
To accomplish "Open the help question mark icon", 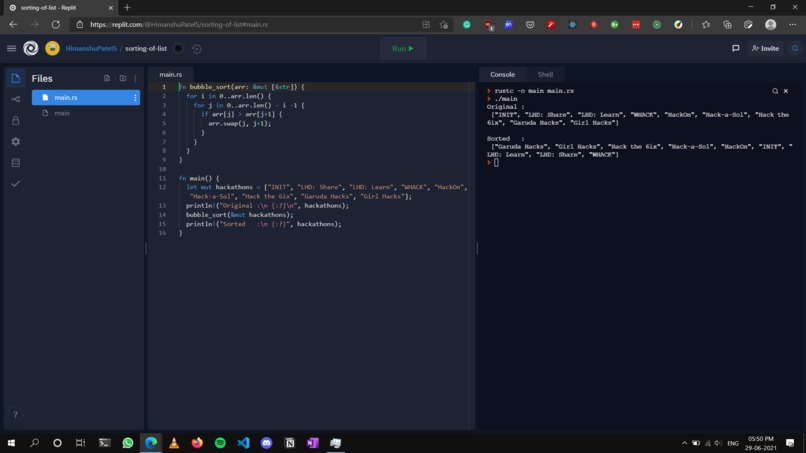I will tap(15, 414).
